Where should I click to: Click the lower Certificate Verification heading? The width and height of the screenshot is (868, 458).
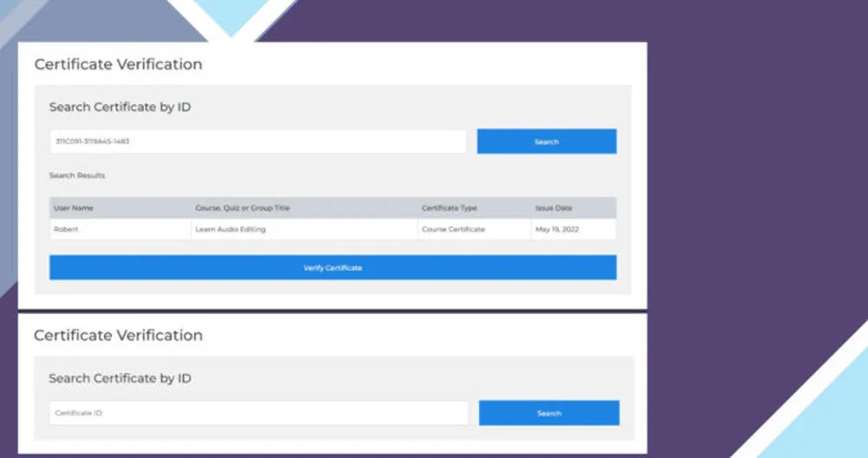point(118,335)
